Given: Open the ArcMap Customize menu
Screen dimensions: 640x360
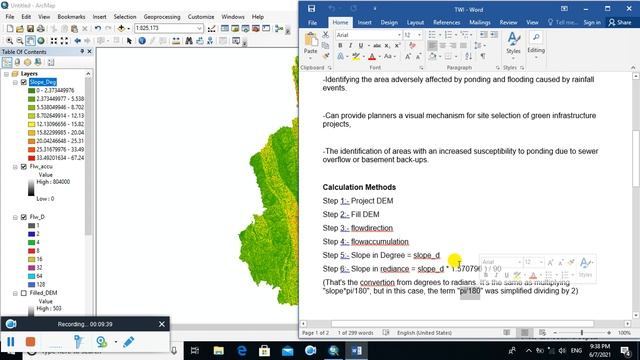Looking at the screenshot, I should click(x=201, y=17).
